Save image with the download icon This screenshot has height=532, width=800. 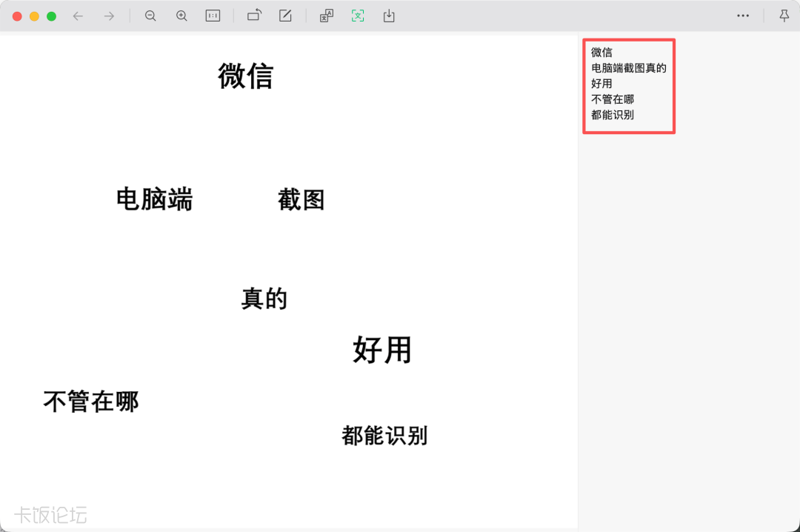[389, 16]
